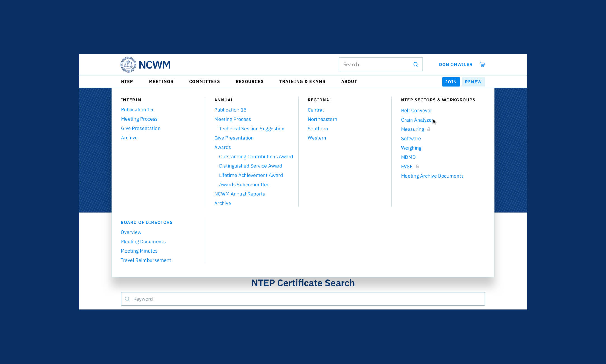Viewport: 606px width, 364px height.
Task: Toggle the NTEP navigation menu open
Action: [x=127, y=81]
